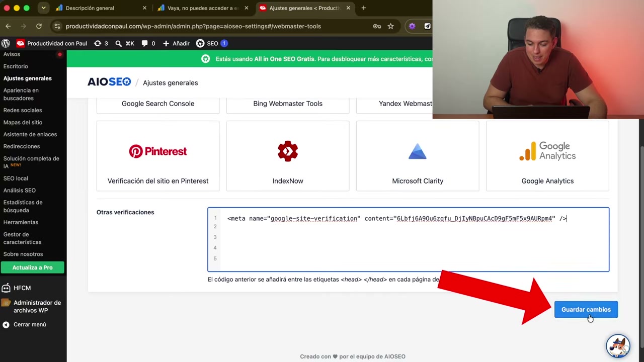Select the Google Analytics card

click(547, 156)
